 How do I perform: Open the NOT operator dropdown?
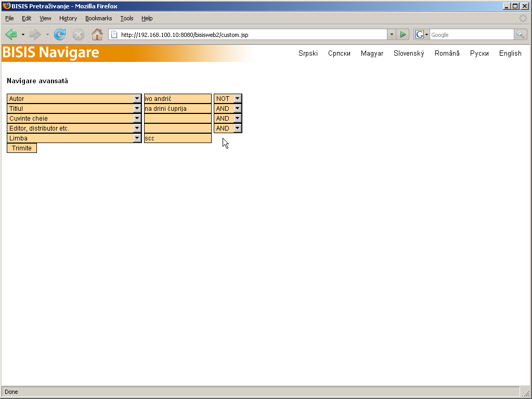pyautogui.click(x=228, y=98)
